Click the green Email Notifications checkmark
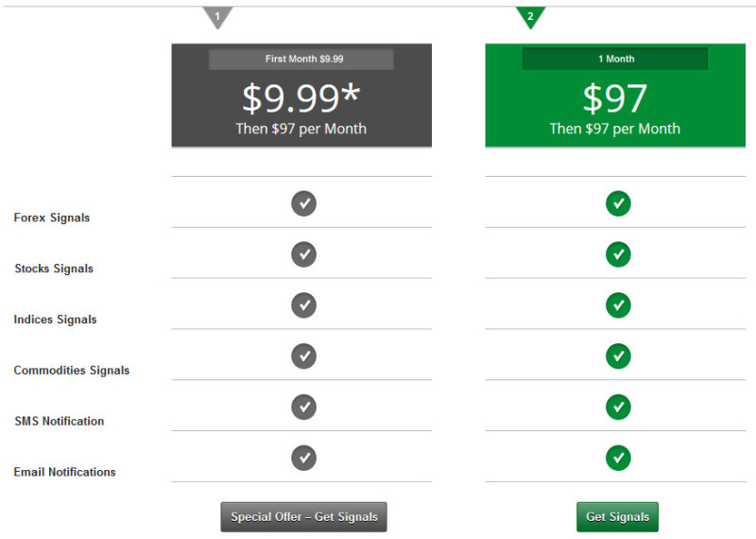This screenshot has width=756, height=539. pos(618,458)
